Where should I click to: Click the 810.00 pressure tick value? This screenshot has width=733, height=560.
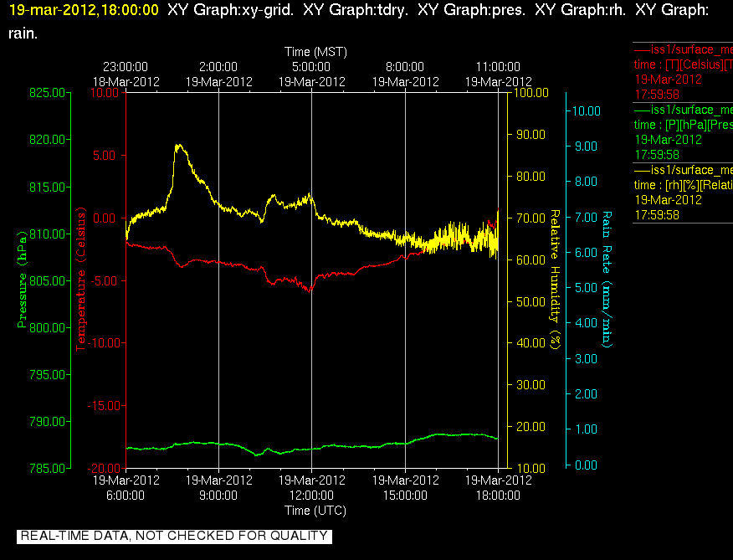point(47,234)
